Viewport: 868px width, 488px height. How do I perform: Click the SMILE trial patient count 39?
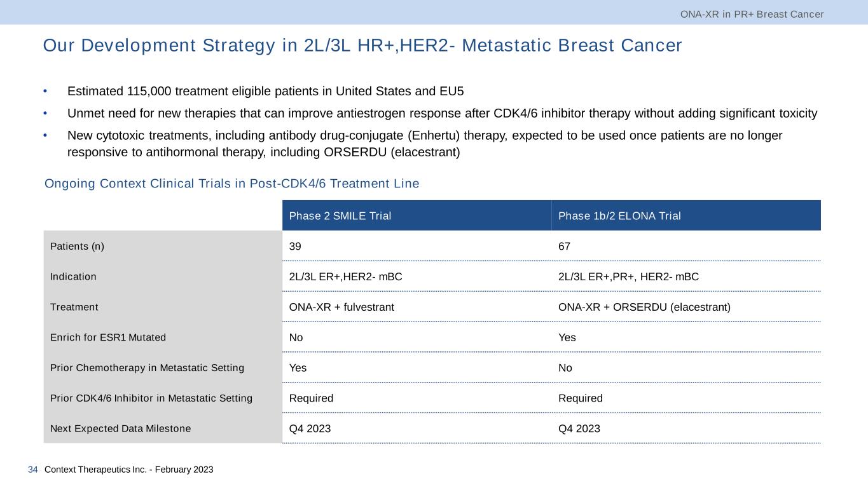click(x=296, y=247)
